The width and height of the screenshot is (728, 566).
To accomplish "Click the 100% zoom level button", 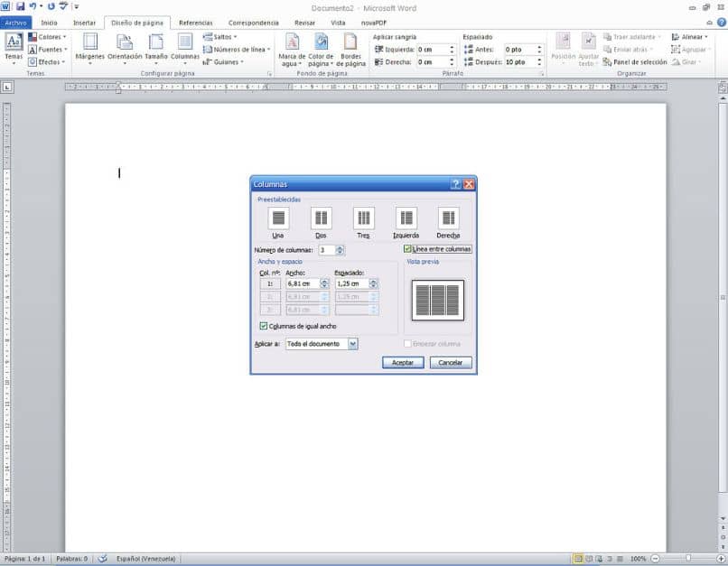I will [x=639, y=559].
